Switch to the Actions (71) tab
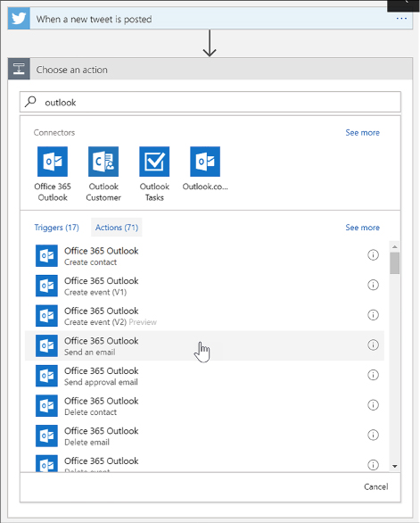The height and width of the screenshot is (523, 420). click(117, 228)
